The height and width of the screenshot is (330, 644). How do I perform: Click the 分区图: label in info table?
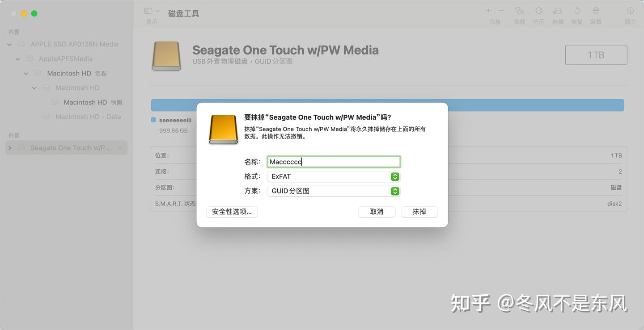(165, 188)
